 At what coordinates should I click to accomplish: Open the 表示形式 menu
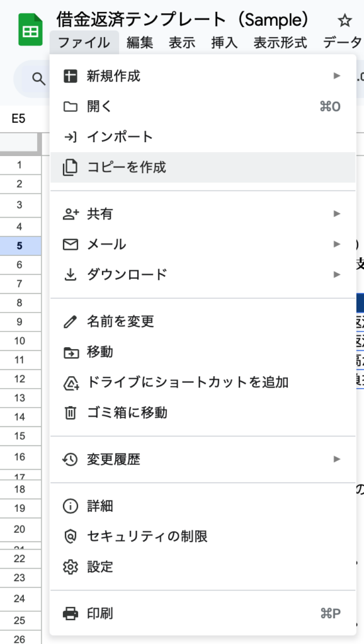(280, 42)
